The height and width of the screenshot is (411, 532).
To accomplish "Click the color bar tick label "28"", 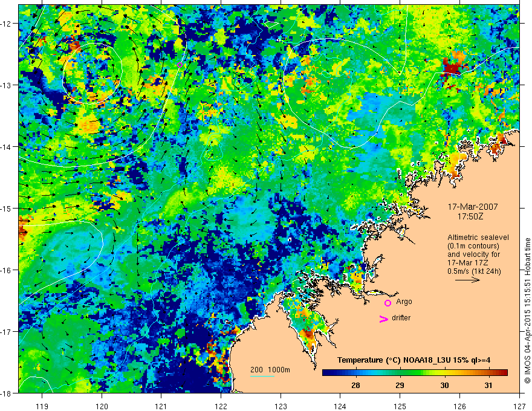I will pos(355,385).
